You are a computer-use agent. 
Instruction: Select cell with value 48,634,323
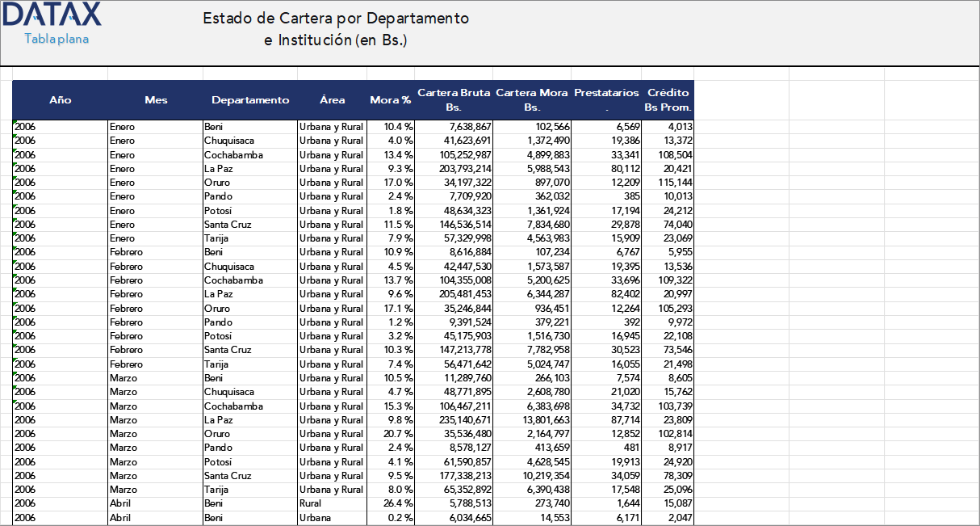[454, 211]
